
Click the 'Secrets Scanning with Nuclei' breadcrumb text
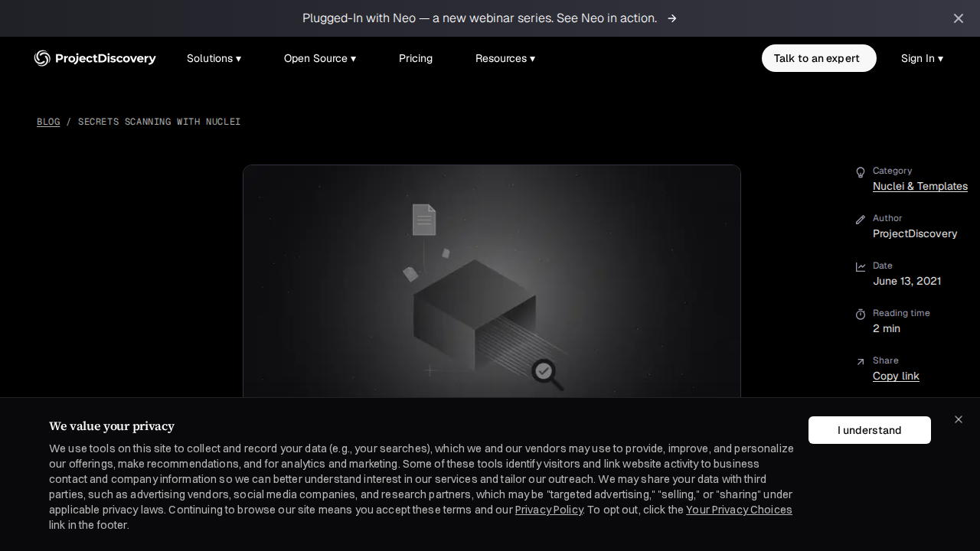point(159,122)
